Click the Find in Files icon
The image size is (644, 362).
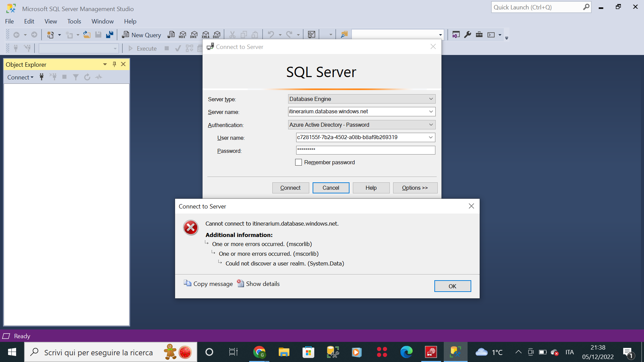pyautogui.click(x=344, y=35)
